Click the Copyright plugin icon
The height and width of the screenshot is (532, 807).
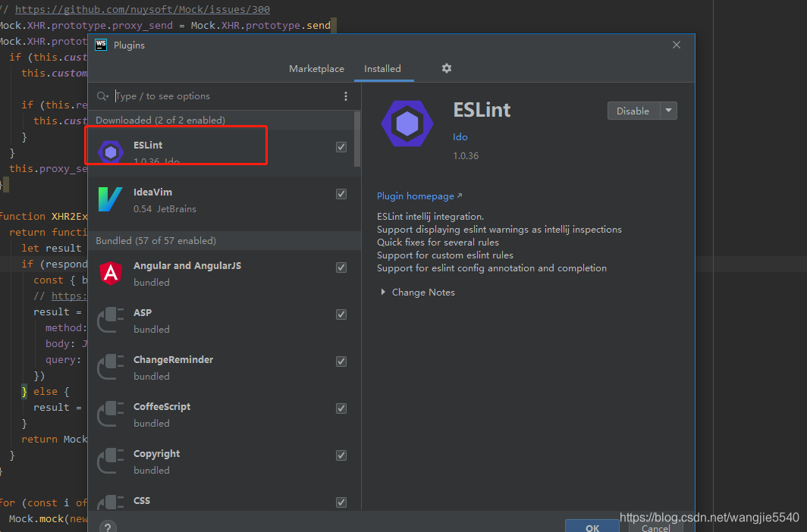(111, 461)
